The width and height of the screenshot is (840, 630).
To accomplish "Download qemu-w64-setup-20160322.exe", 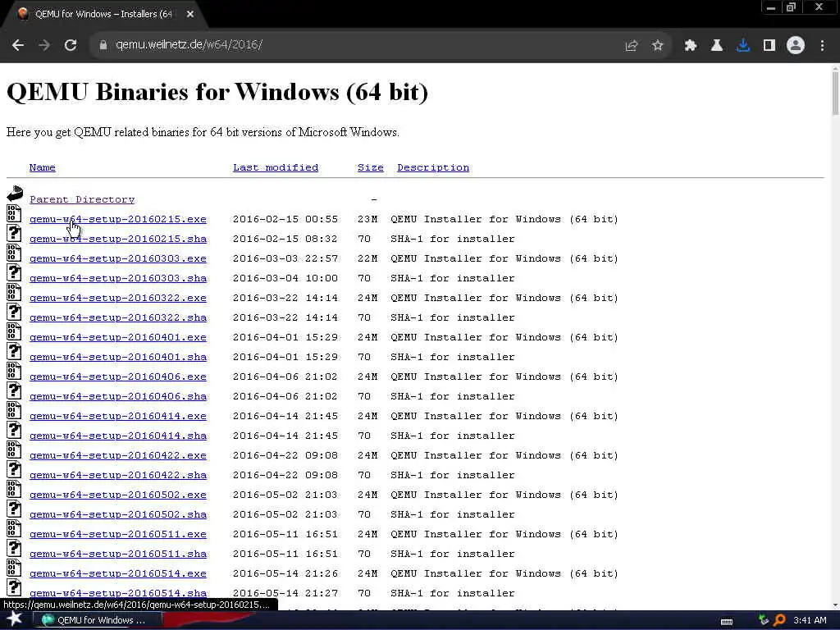I will tap(118, 298).
